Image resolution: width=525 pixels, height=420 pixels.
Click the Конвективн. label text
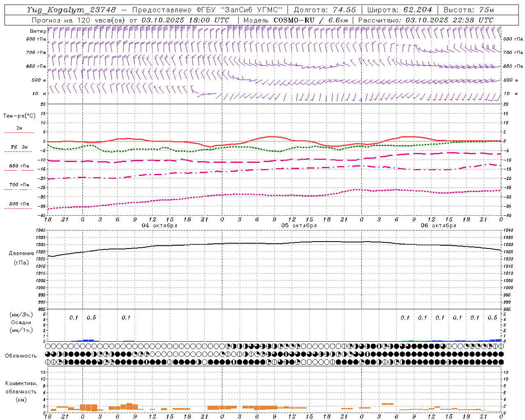tap(21, 383)
